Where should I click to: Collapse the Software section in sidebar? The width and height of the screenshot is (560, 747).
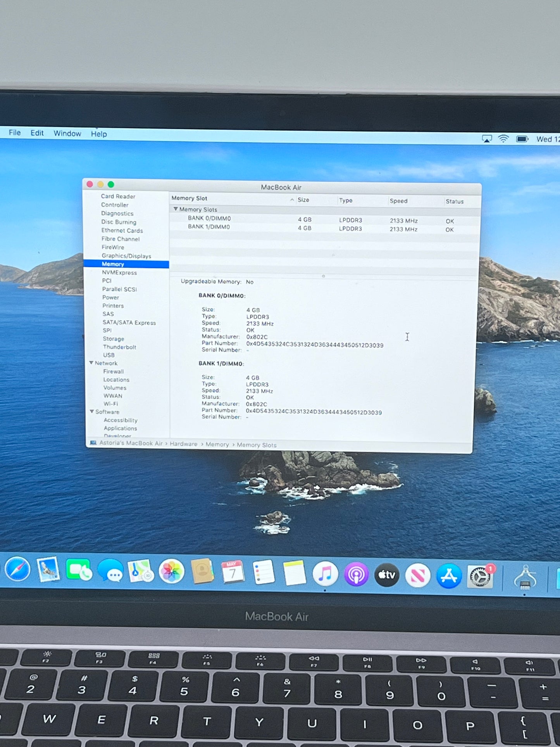tap(92, 411)
